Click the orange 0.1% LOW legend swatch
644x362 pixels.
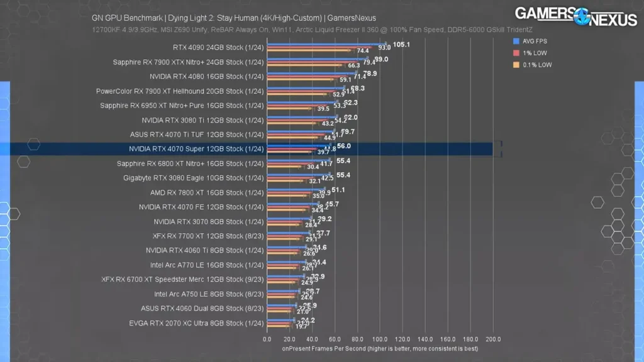(516, 65)
